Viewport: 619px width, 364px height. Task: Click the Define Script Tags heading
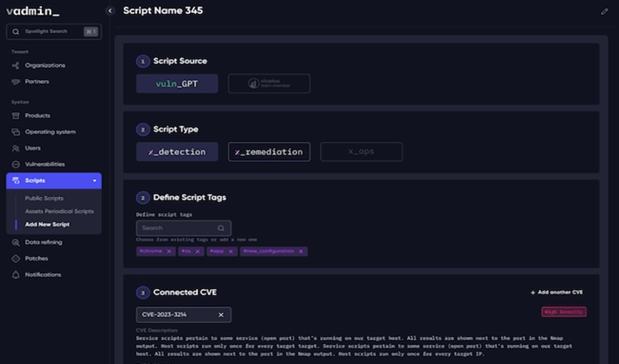[x=189, y=197]
